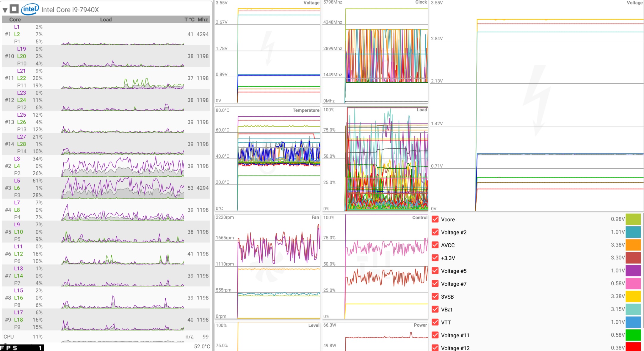Click the Mhz column header
The image size is (644, 351).
click(x=203, y=20)
